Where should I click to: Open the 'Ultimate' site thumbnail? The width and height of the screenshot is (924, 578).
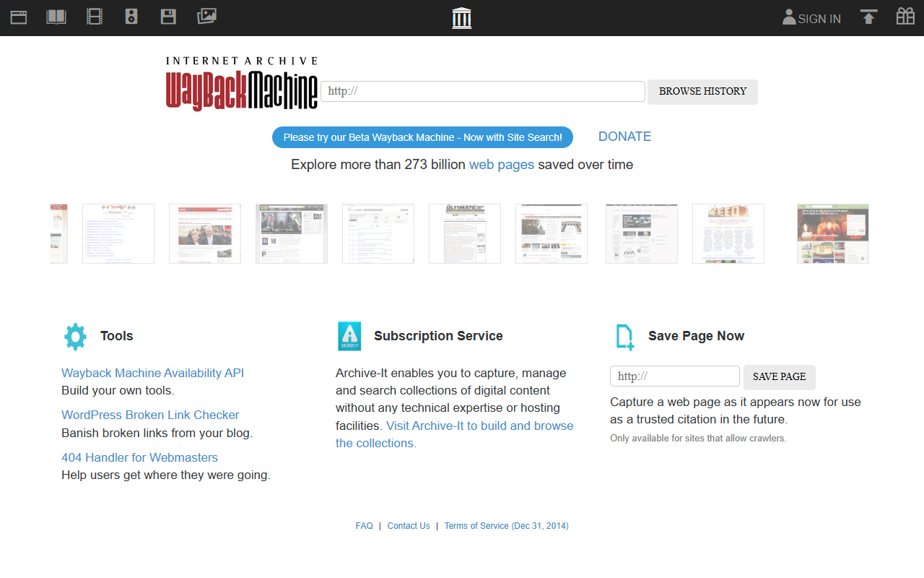pyautogui.click(x=465, y=233)
